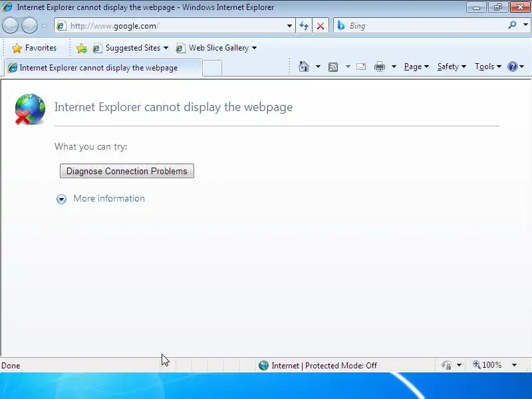The width and height of the screenshot is (532, 399).
Task: Click Diagnose Connection Problems button
Action: click(127, 171)
